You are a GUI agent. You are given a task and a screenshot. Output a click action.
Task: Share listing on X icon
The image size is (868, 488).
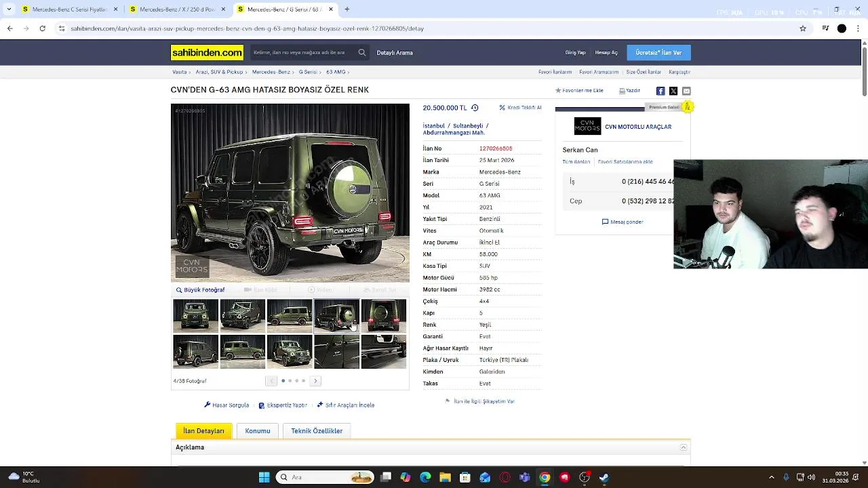click(673, 91)
